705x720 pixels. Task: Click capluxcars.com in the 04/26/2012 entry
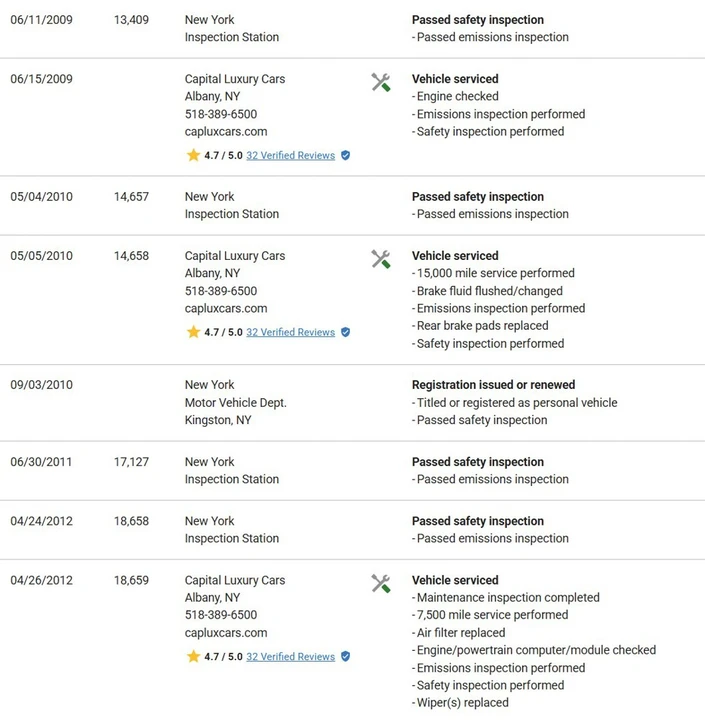(226, 633)
